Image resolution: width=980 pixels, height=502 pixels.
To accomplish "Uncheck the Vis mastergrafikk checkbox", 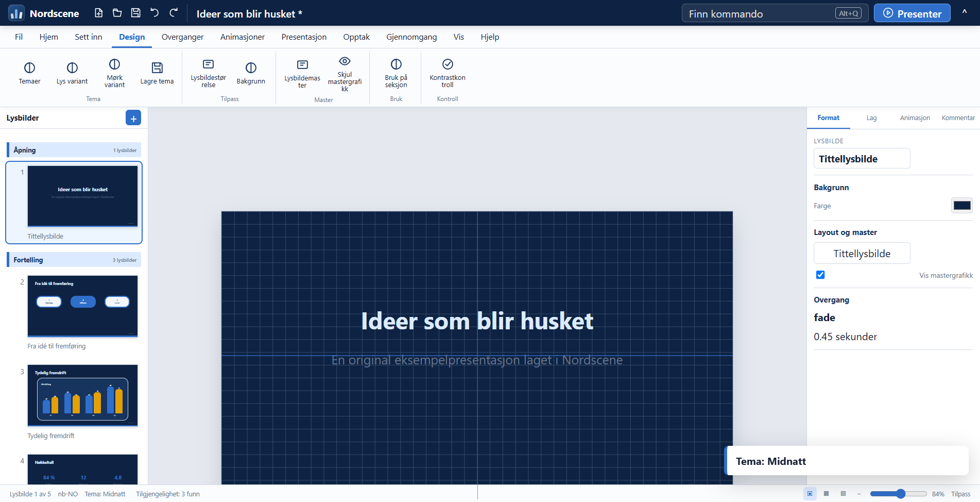I will (x=820, y=275).
